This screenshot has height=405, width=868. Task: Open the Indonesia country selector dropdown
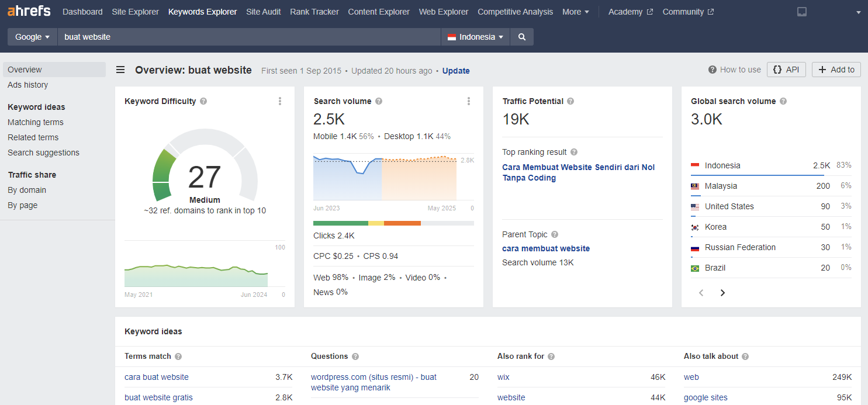point(476,37)
